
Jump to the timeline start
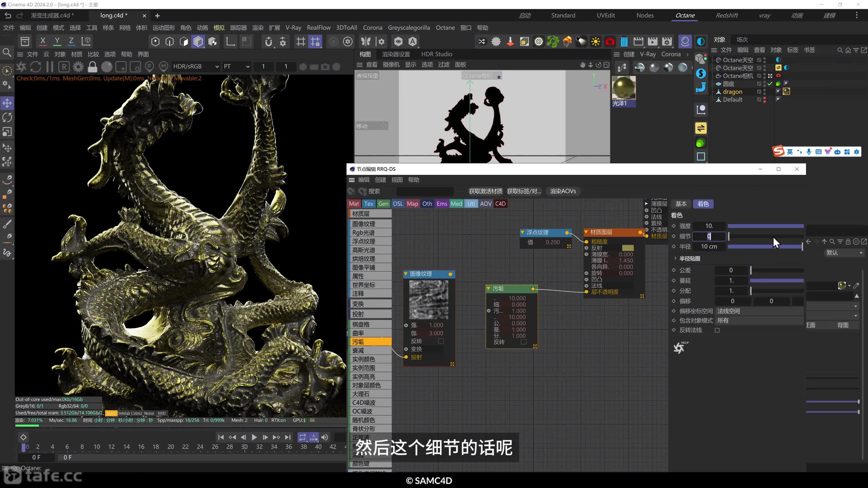[x=221, y=438]
